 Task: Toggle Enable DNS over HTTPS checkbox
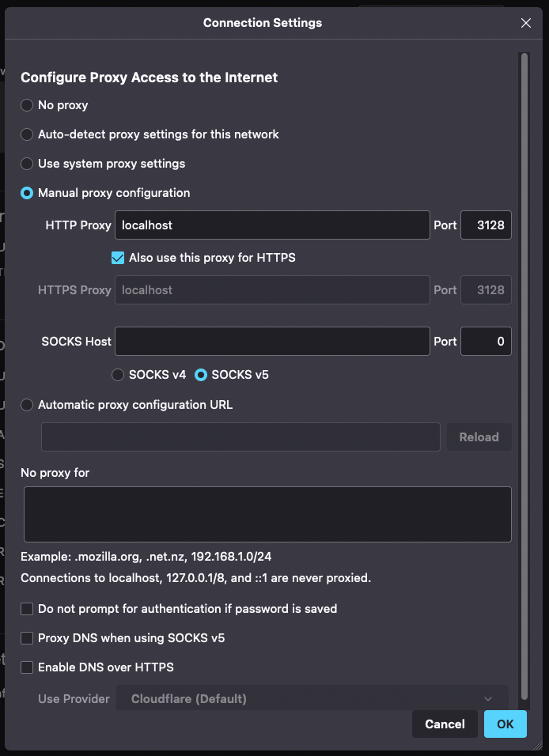click(x=27, y=667)
